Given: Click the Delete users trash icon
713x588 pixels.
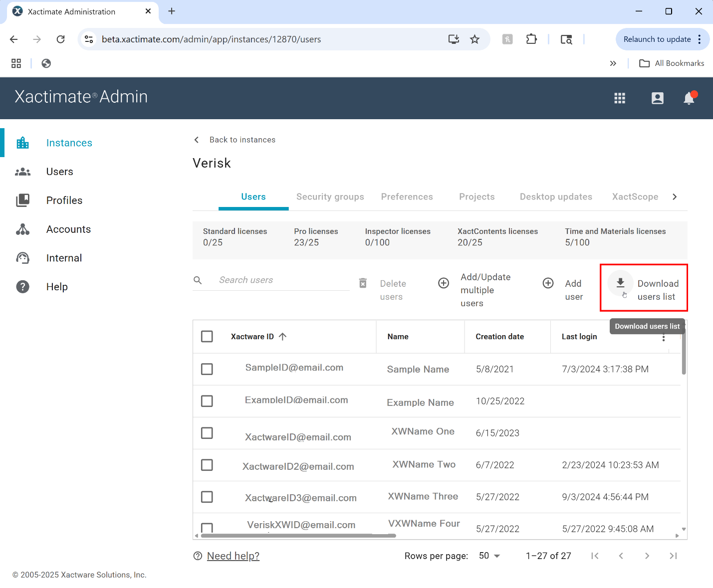Looking at the screenshot, I should click(363, 283).
